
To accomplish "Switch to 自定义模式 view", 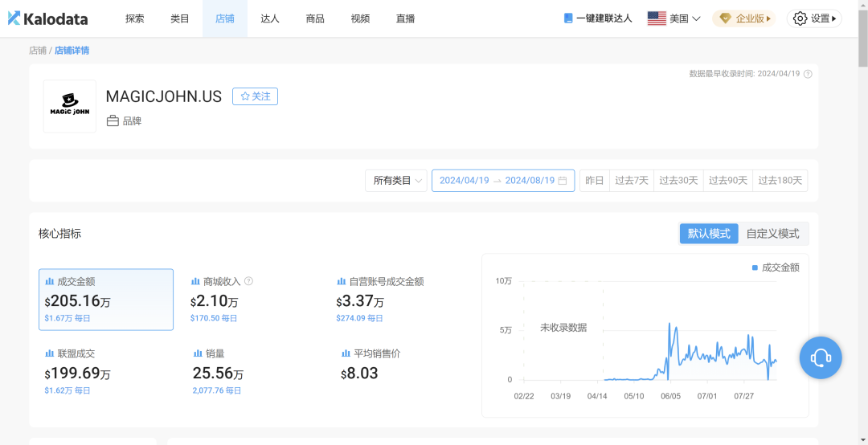I will [773, 234].
